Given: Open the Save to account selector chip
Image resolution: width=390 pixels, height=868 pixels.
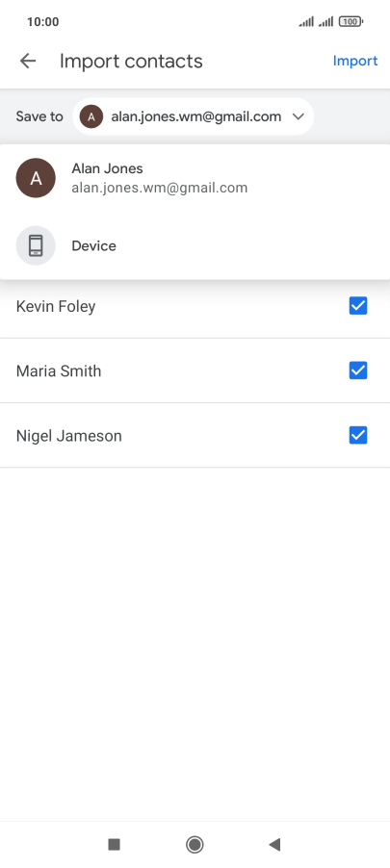Looking at the screenshot, I should coord(194,116).
